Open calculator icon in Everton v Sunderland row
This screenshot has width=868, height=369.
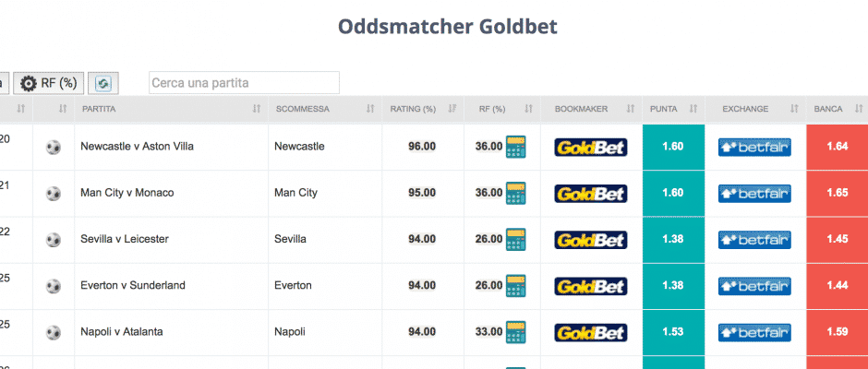tap(516, 286)
